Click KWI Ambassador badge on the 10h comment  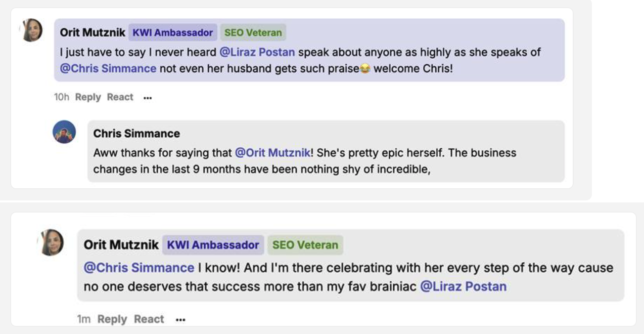[173, 33]
